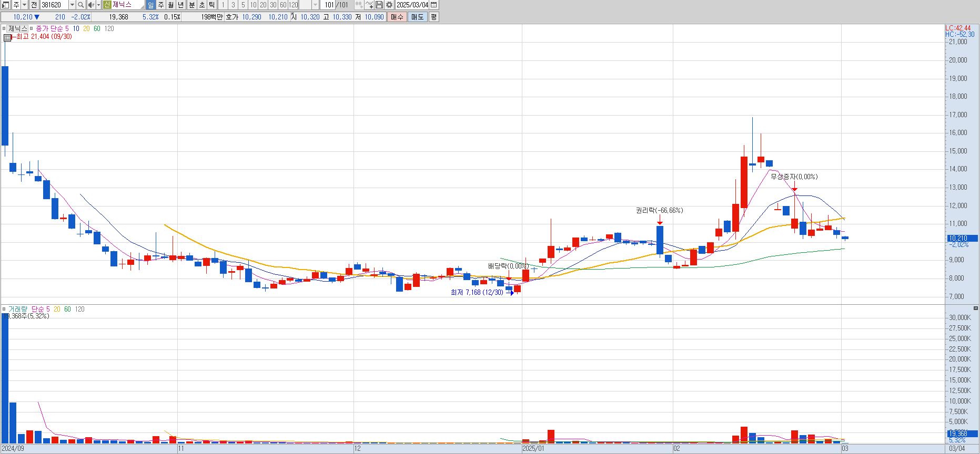Click the 최고 21,404 (09/30) high marker
The image size is (980, 454).
[x=44, y=37]
